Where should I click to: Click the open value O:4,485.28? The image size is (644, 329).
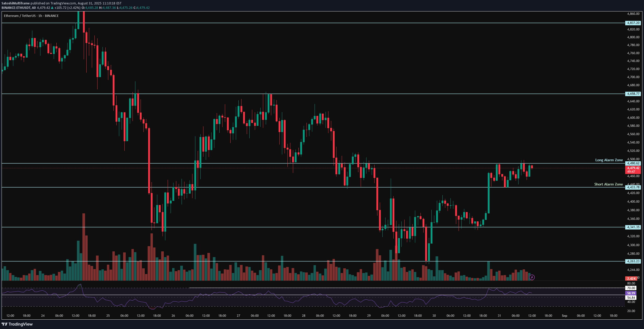tap(90, 8)
